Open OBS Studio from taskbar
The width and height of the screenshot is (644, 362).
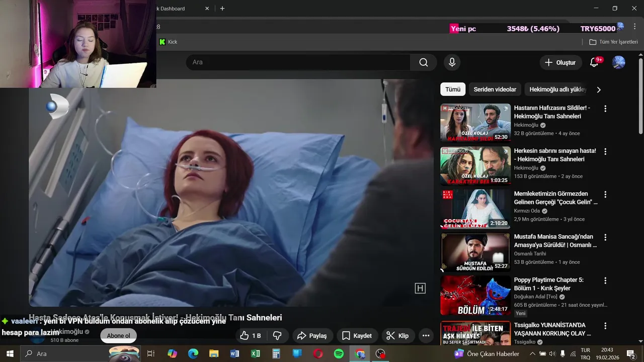click(x=381, y=353)
